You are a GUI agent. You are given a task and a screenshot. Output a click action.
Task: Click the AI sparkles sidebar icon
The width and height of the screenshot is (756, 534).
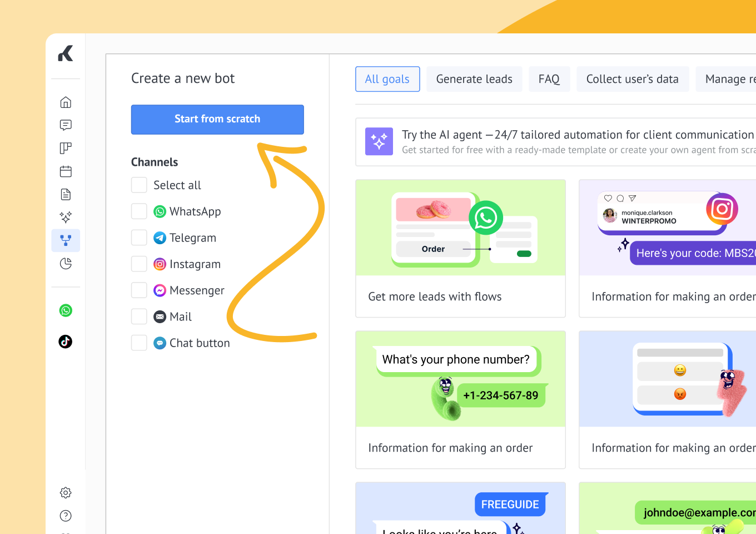(66, 217)
